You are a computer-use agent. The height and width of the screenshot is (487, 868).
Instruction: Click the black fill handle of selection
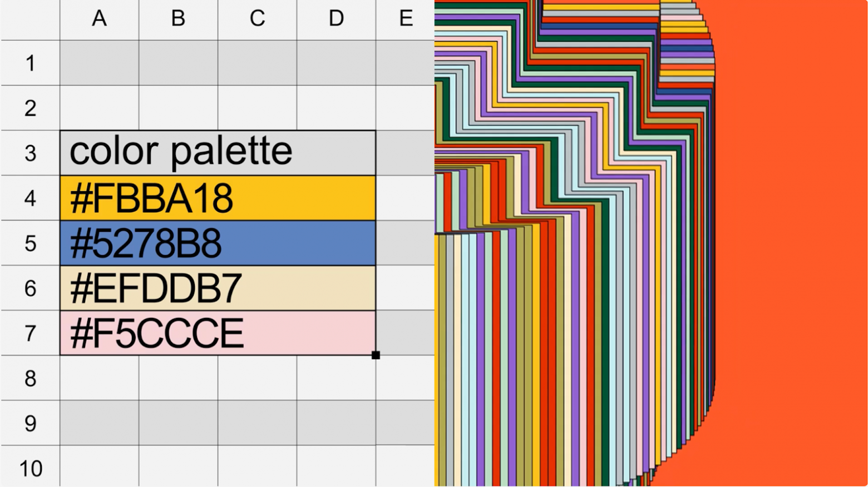pyautogui.click(x=376, y=355)
